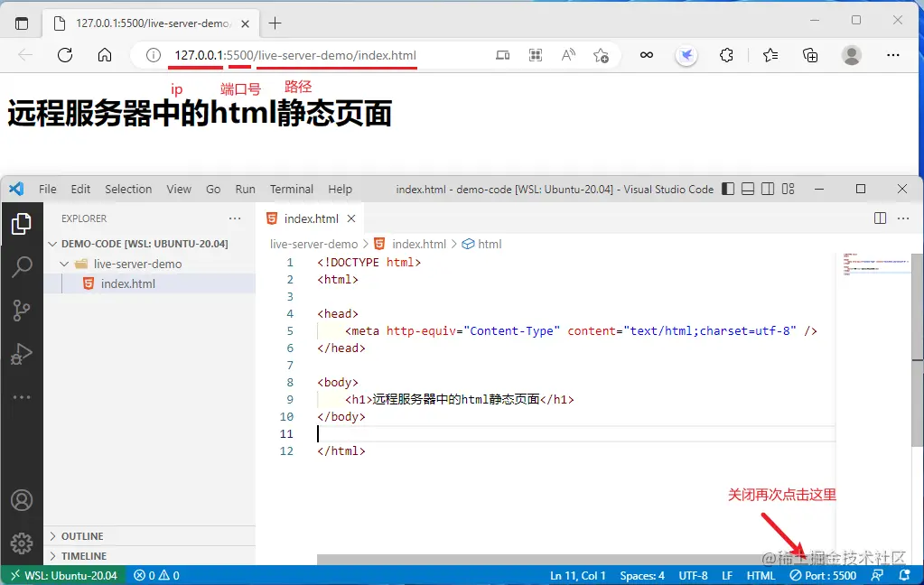The image size is (924, 585).
Task: Click WSL: Ubuntu-20.04 remote indicator
Action: click(x=63, y=576)
